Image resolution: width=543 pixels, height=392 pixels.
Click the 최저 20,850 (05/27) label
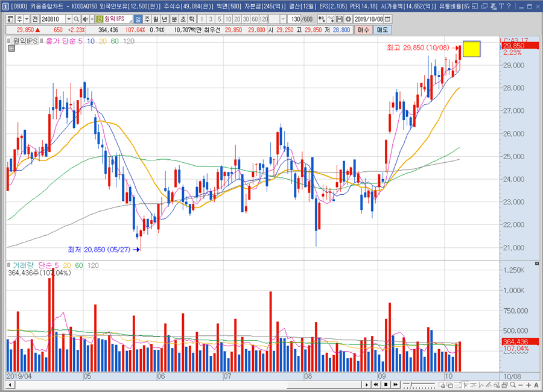(99, 249)
